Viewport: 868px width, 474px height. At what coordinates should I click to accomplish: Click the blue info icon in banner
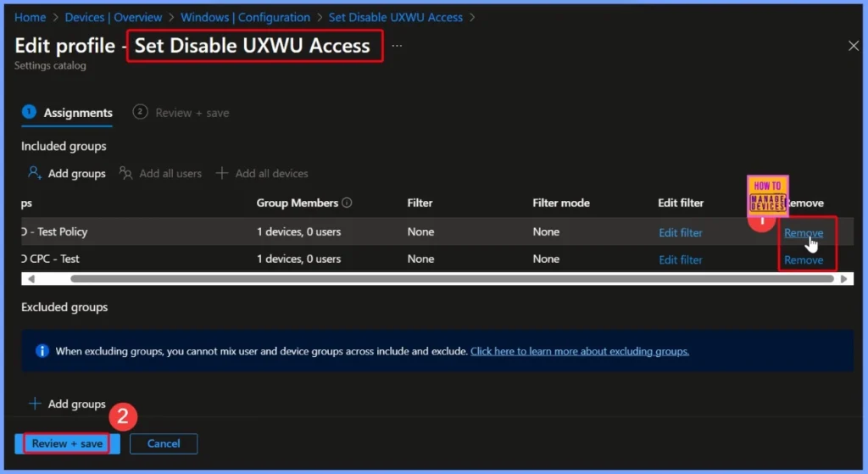click(42, 350)
